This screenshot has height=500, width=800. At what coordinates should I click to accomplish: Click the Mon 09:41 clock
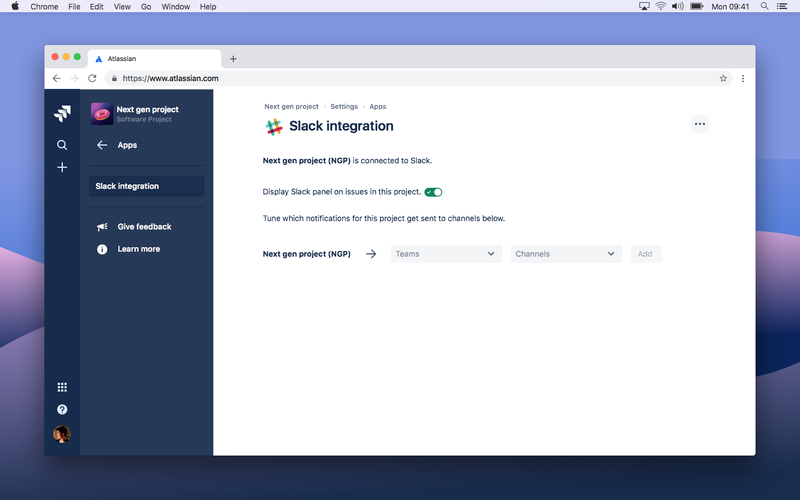(730, 7)
